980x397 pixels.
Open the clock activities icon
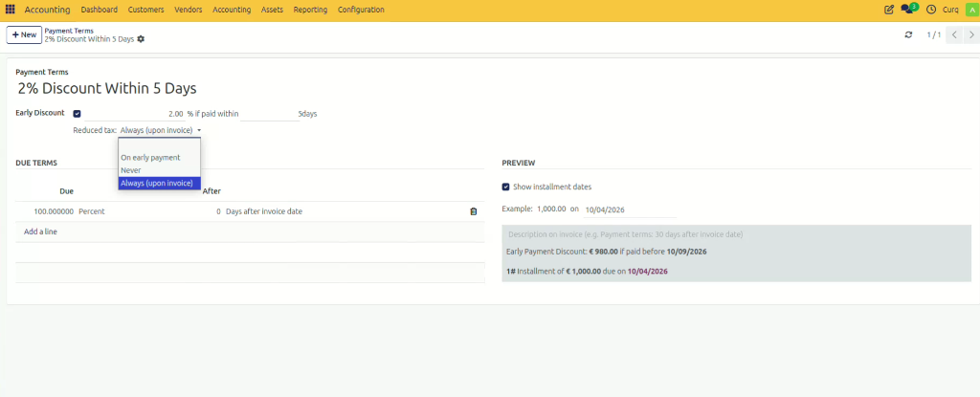click(x=931, y=10)
